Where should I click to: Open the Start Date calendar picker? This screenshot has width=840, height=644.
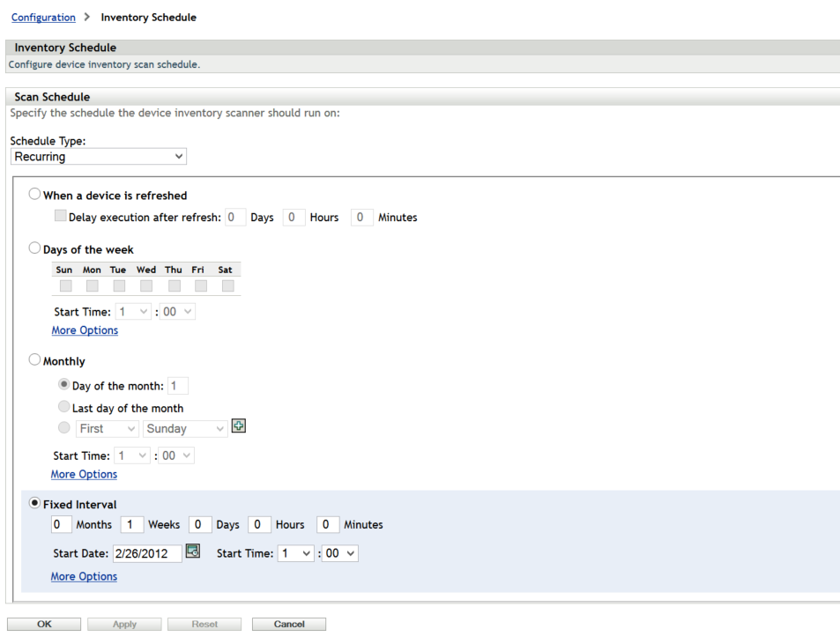pos(193,552)
